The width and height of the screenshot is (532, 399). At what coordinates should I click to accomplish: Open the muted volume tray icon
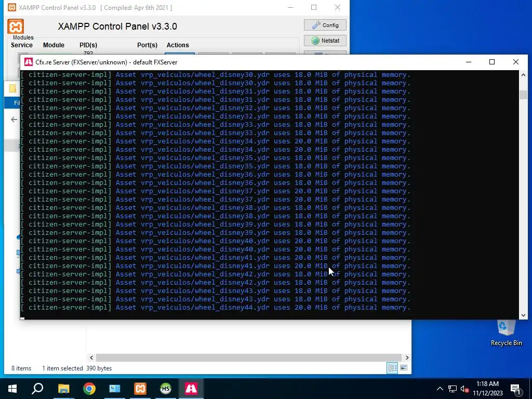tap(464, 389)
